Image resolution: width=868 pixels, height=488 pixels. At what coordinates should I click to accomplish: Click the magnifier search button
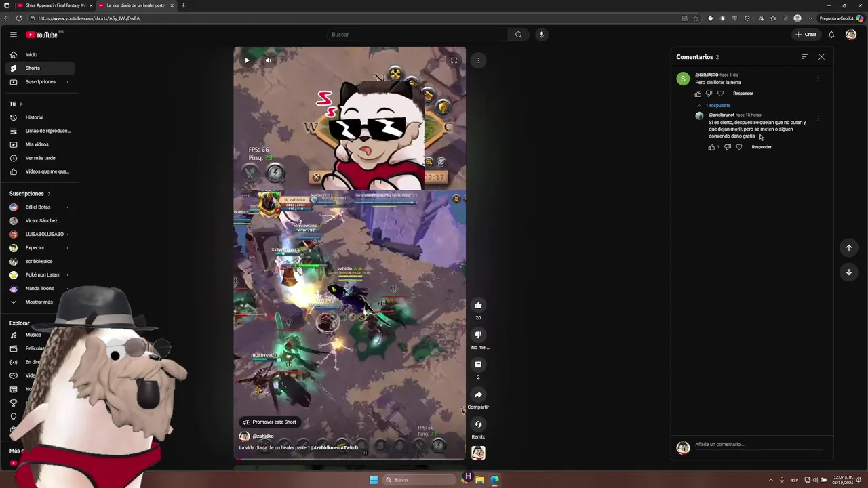tap(519, 35)
